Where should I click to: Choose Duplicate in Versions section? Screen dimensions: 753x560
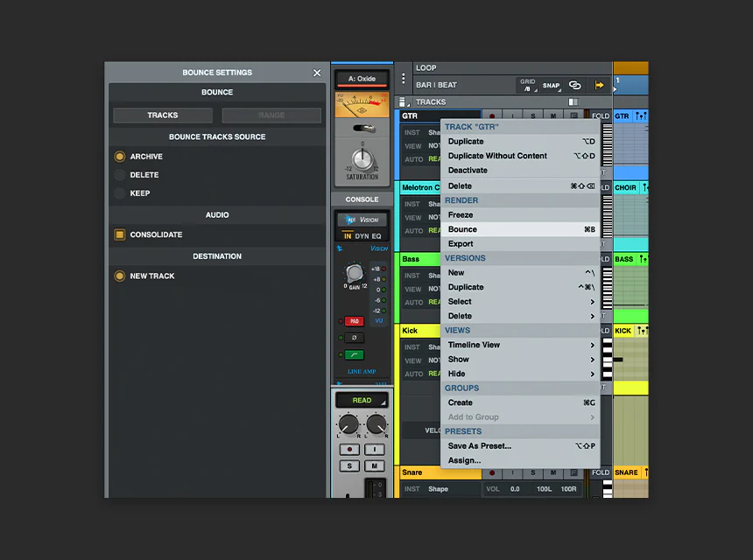521,287
